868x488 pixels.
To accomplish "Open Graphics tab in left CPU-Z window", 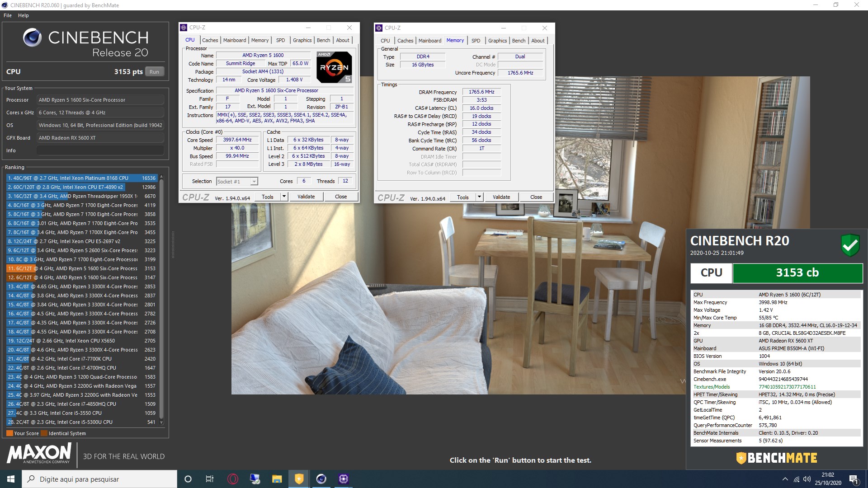I will point(302,40).
